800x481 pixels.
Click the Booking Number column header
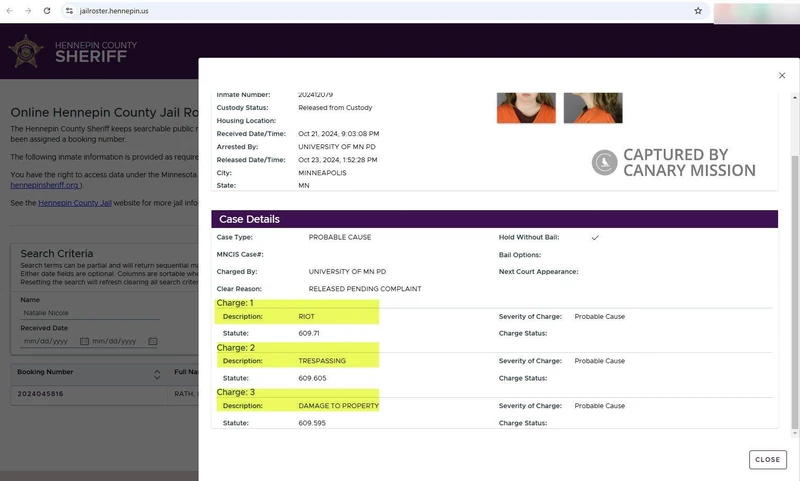point(45,372)
